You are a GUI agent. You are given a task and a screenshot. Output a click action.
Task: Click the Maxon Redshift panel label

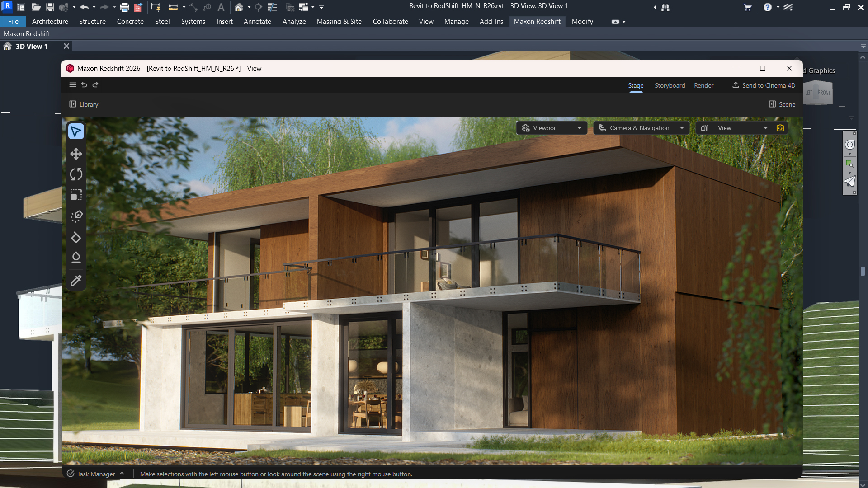27,34
